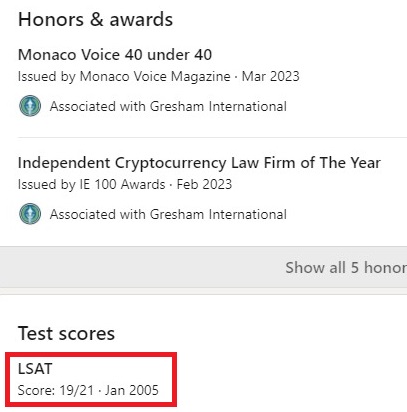This screenshot has height=412, width=407.
Task: Click Issued by IE 100 Awards text
Action: (x=92, y=184)
